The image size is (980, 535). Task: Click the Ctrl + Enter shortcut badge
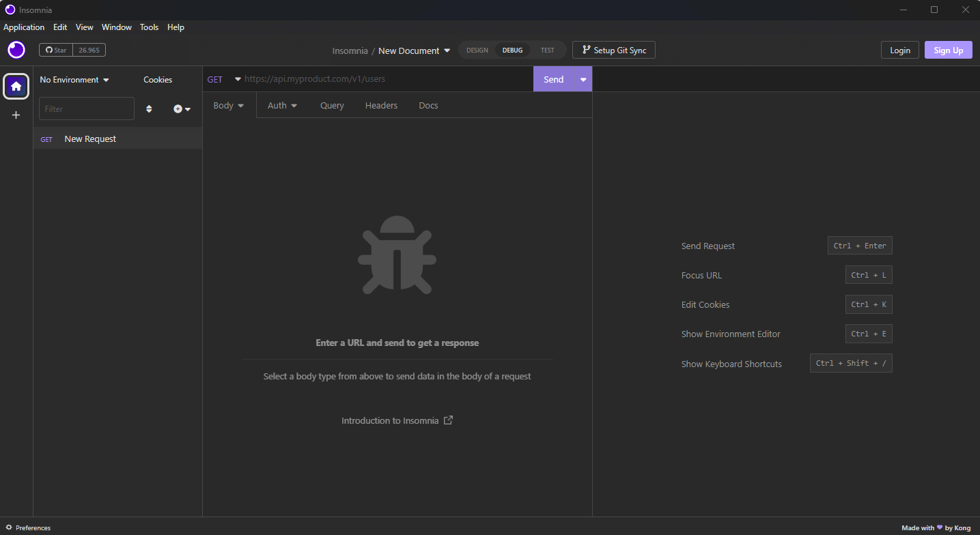(860, 246)
